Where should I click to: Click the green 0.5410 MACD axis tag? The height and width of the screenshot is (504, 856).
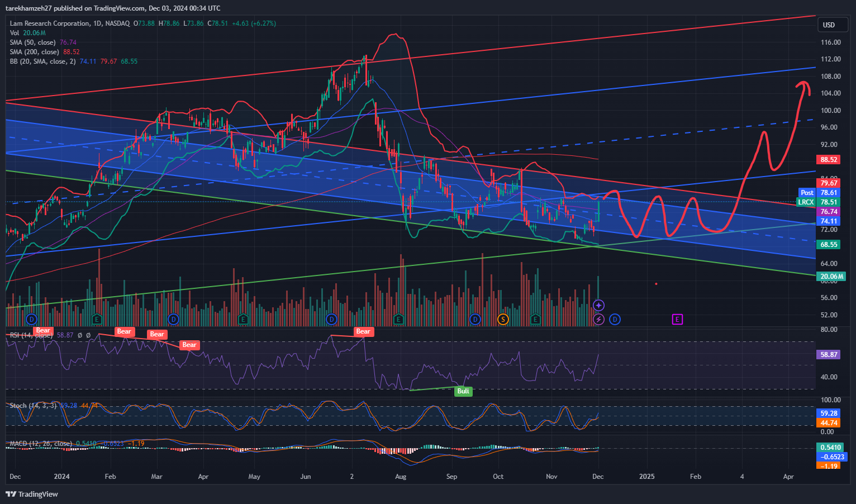(831, 448)
